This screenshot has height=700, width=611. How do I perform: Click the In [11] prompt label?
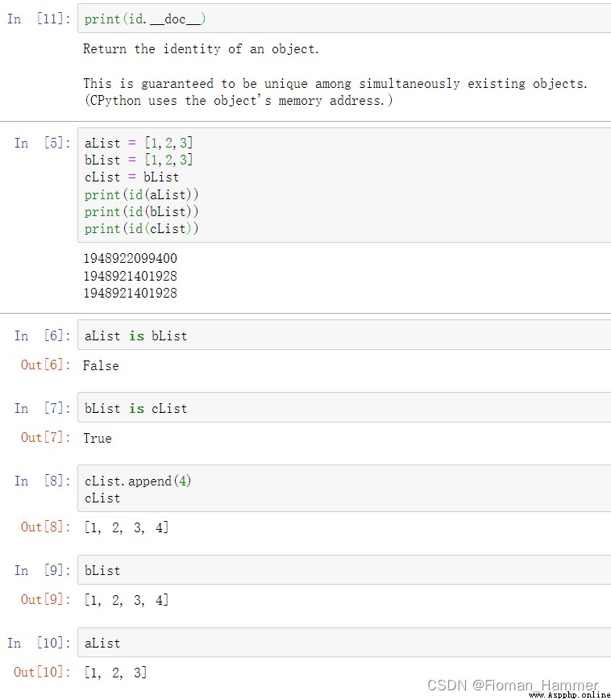[x=38, y=19]
